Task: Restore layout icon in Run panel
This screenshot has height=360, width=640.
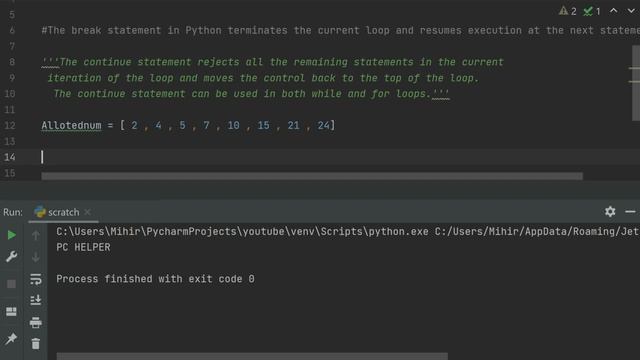Action: point(11,312)
